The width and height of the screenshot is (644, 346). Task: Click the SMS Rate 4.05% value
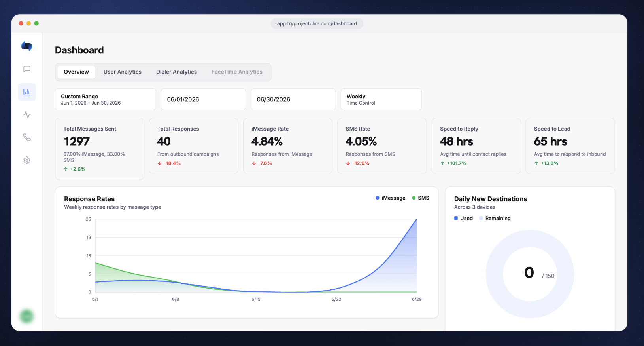point(361,141)
